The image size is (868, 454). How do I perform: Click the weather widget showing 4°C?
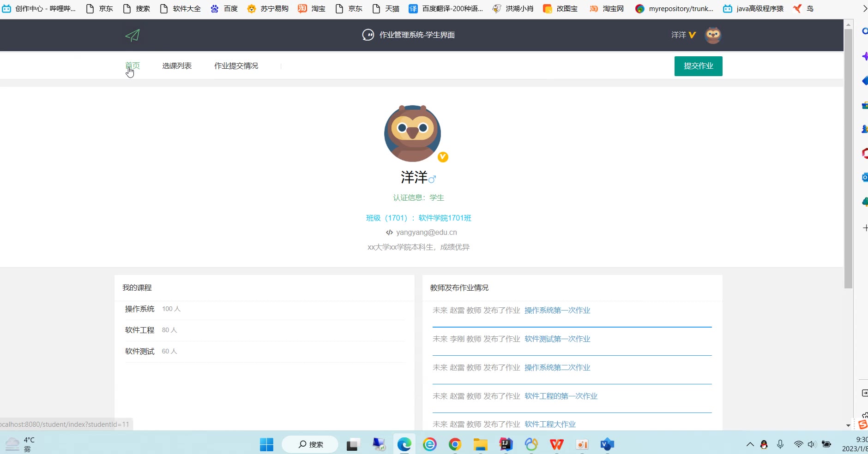[x=19, y=444]
